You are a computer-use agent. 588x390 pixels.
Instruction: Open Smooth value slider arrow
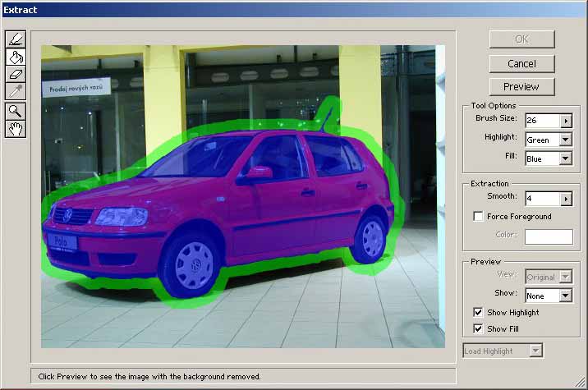click(x=566, y=199)
